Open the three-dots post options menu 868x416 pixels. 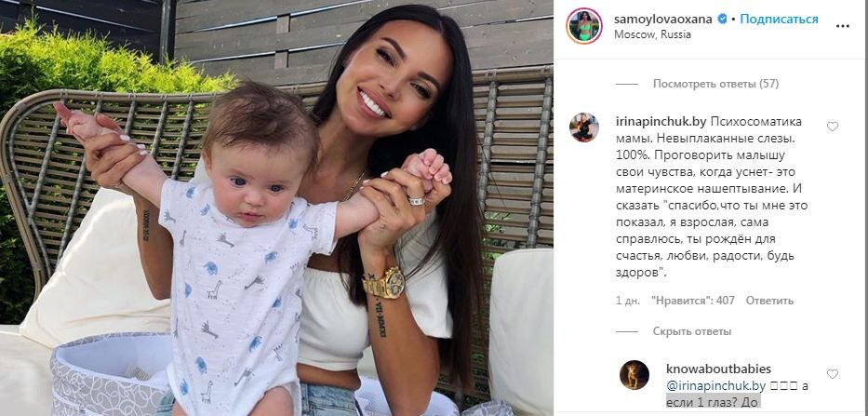coord(843,26)
